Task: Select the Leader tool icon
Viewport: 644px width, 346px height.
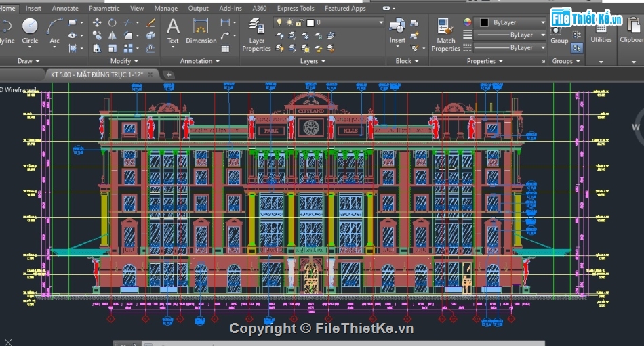Action: pyautogui.click(x=225, y=36)
